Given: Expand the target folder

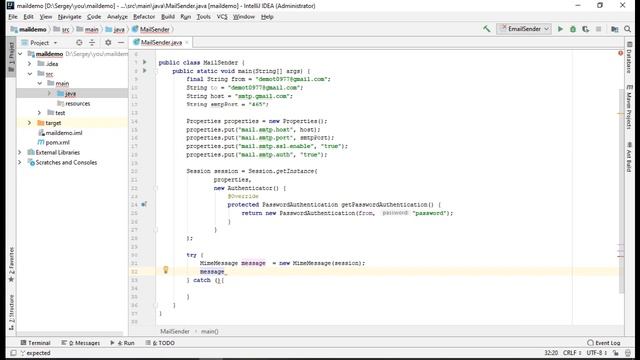Looking at the screenshot, I should (29, 123).
